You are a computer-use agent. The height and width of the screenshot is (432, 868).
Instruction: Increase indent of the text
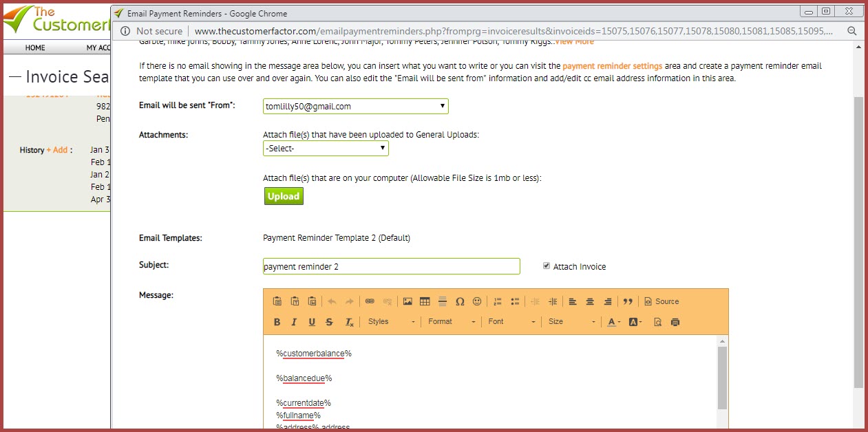coord(553,301)
